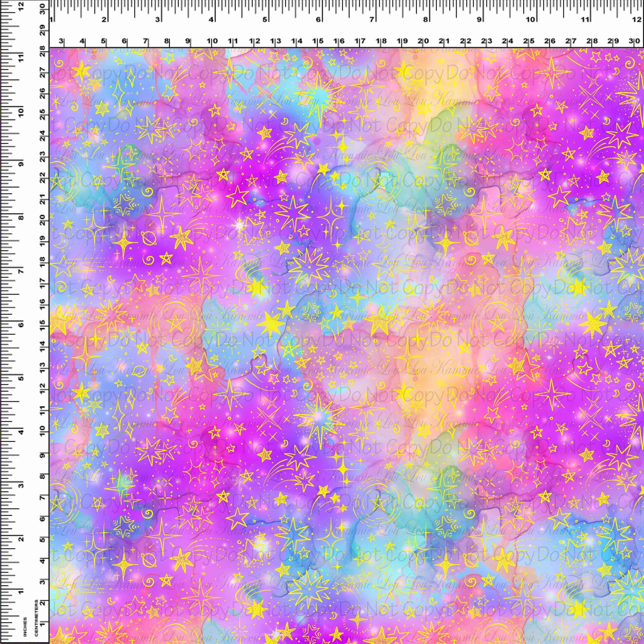This screenshot has height=644, width=644.
Task: Click number 9 on top inch ruler
Action: (x=479, y=20)
